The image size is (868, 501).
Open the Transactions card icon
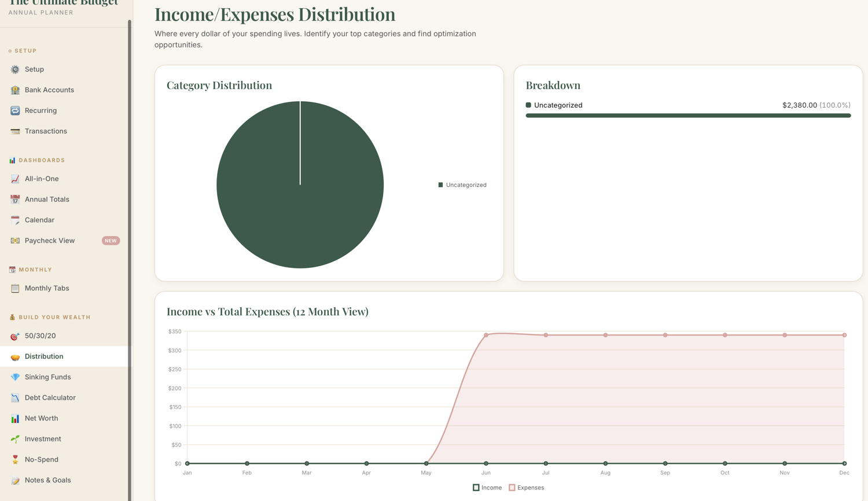tap(15, 131)
